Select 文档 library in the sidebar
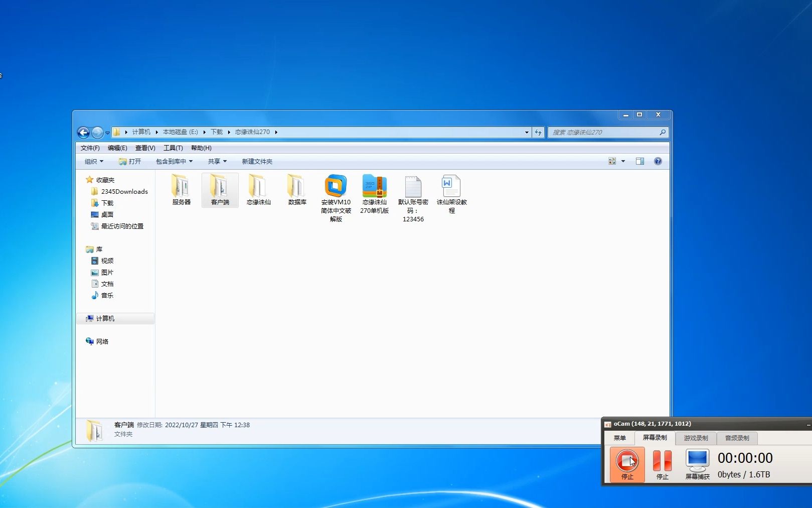 pos(102,284)
